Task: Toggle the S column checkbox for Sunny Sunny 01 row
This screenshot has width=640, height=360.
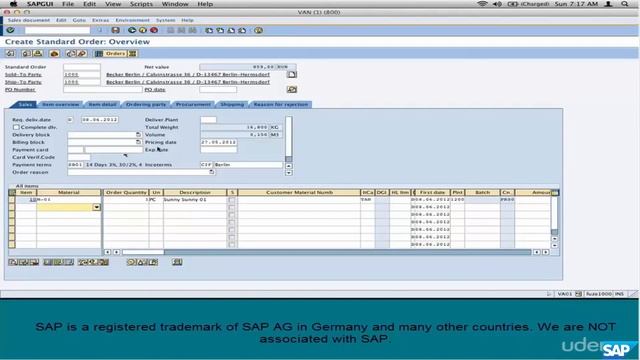Action: coord(231,200)
